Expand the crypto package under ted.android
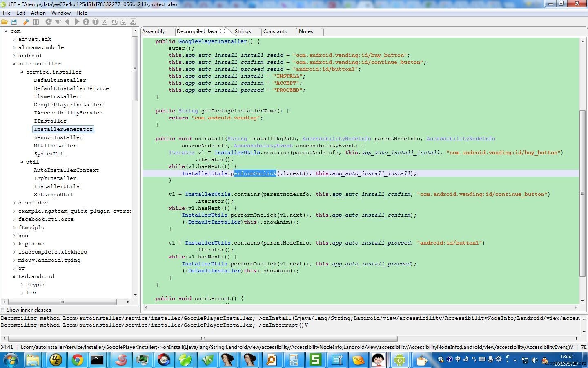The width and height of the screenshot is (588, 368). [x=22, y=285]
